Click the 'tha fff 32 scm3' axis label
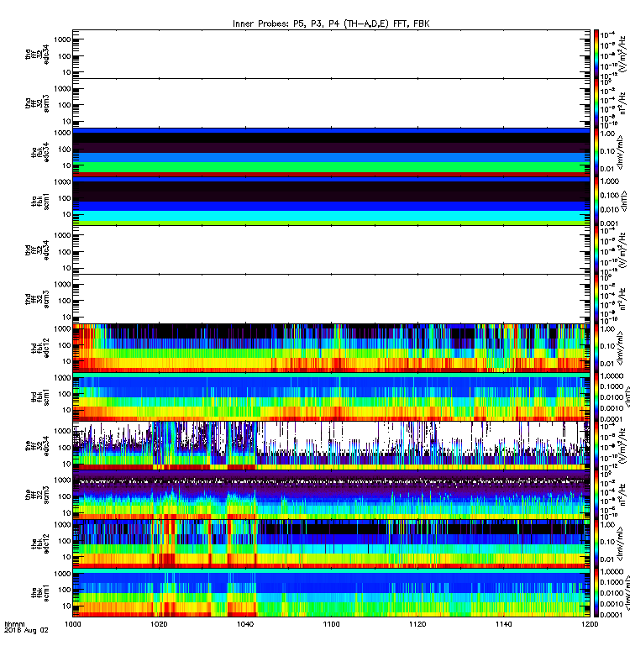The image size is (630, 672). click(x=37, y=103)
